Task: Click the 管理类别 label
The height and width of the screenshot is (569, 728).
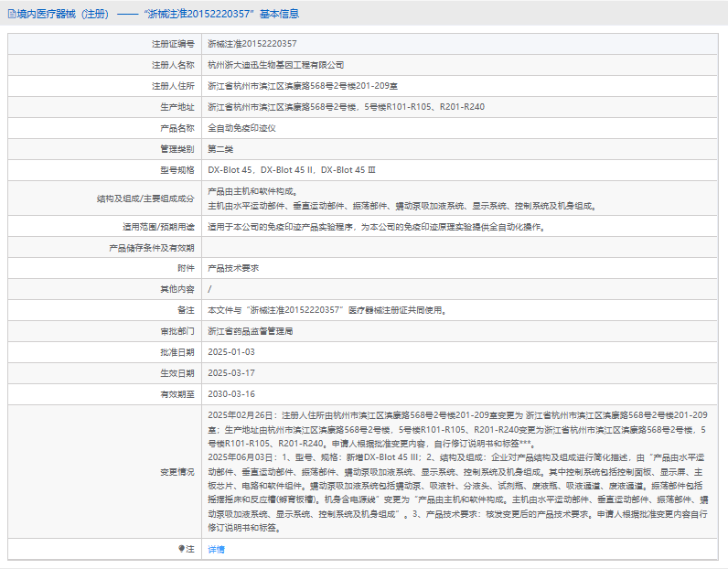Action: coord(177,149)
